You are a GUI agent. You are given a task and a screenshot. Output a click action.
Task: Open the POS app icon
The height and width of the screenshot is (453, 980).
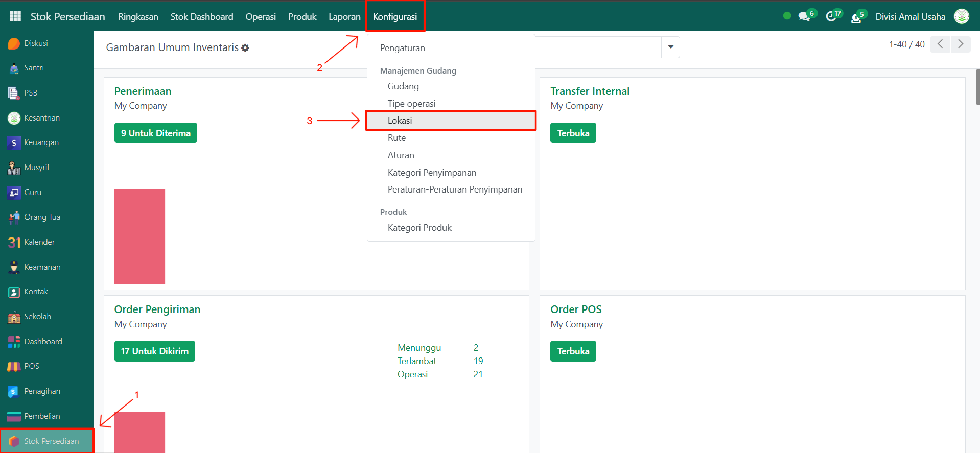[x=14, y=366]
